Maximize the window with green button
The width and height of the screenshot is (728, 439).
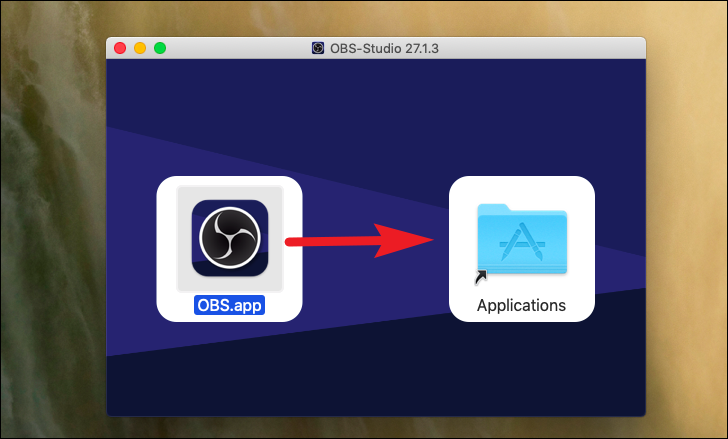pyautogui.click(x=160, y=48)
